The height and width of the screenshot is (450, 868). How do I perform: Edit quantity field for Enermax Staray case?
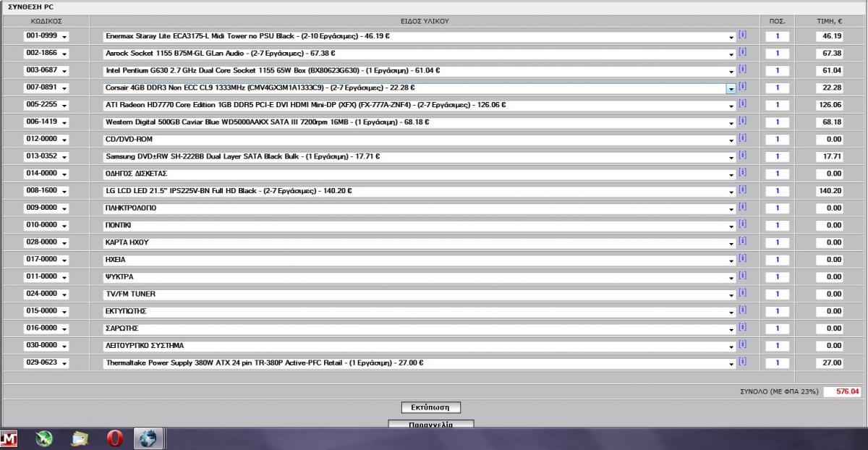(777, 36)
